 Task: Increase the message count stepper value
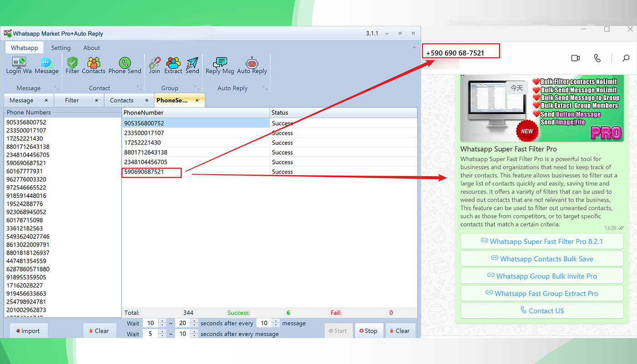pos(276,321)
